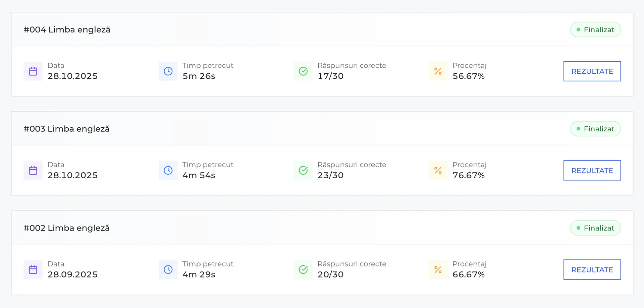Image resolution: width=644 pixels, height=308 pixels.
Task: Click the clock icon showing 4m 29s
Action: coord(168,269)
